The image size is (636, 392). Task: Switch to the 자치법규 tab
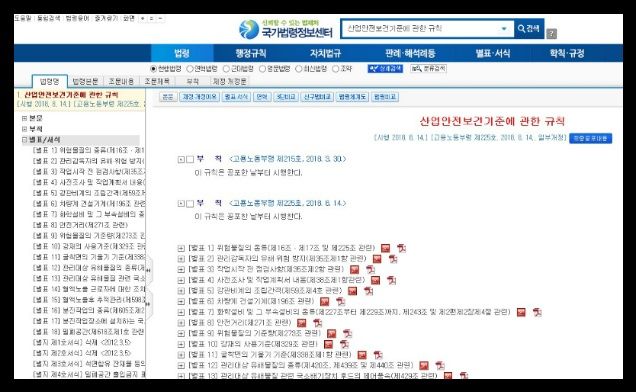tap(325, 53)
